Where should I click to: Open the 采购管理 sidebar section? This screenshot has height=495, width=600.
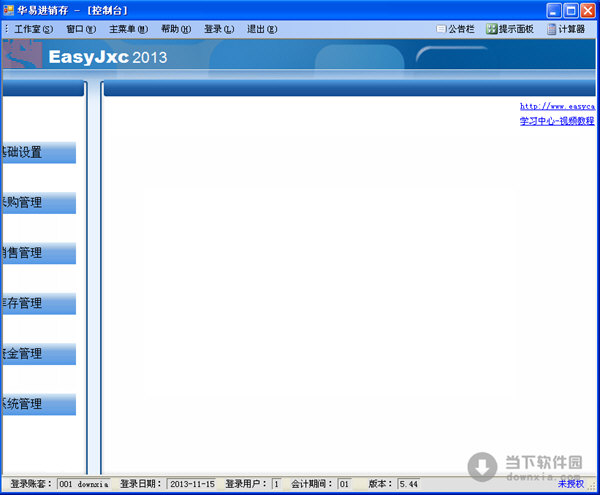click(x=39, y=203)
